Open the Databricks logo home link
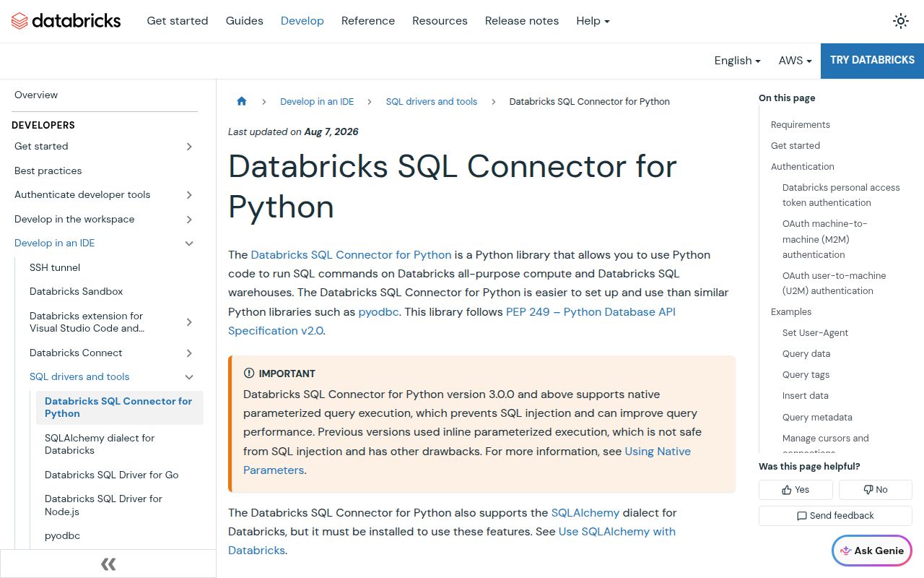 (x=66, y=21)
